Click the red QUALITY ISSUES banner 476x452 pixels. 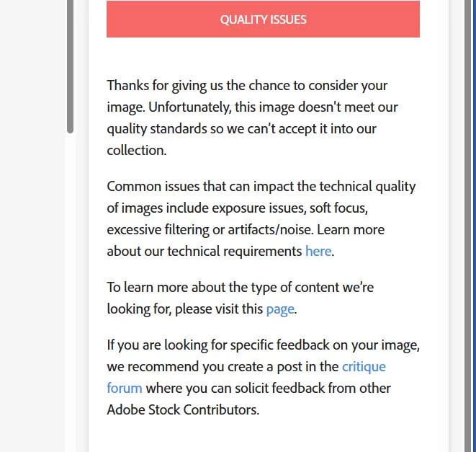pos(263,19)
